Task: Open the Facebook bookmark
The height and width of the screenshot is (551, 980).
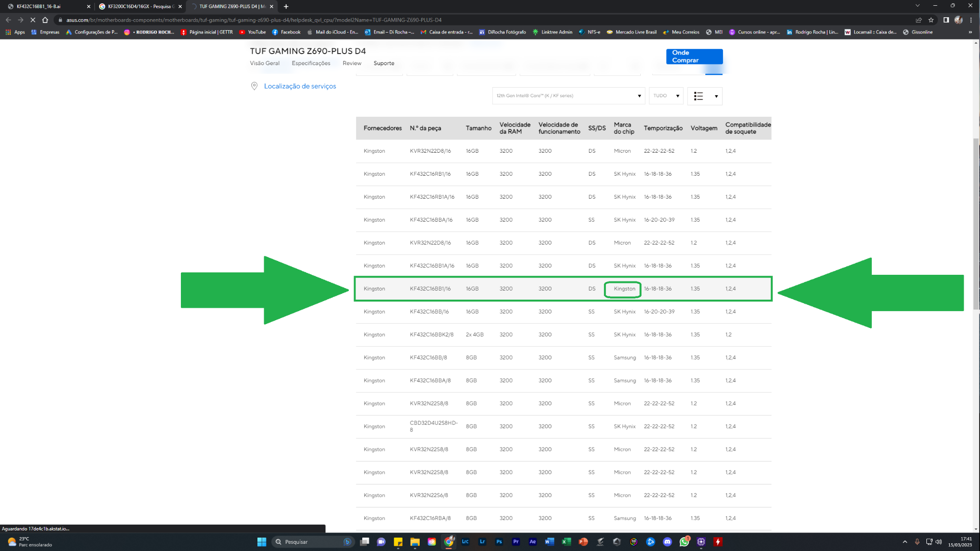Action: 286,32
